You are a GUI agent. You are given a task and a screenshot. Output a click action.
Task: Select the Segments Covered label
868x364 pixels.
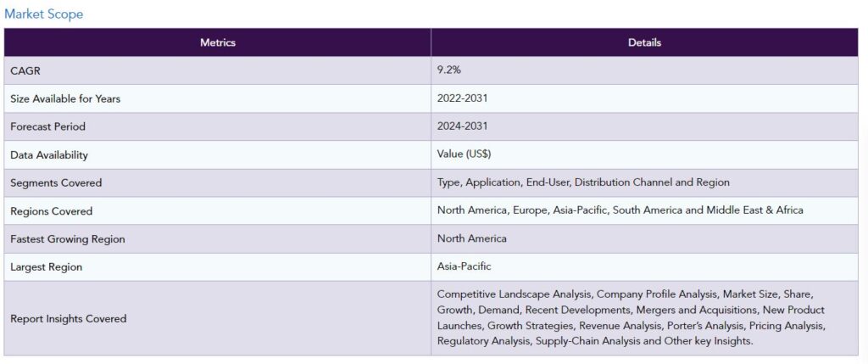[x=56, y=182]
